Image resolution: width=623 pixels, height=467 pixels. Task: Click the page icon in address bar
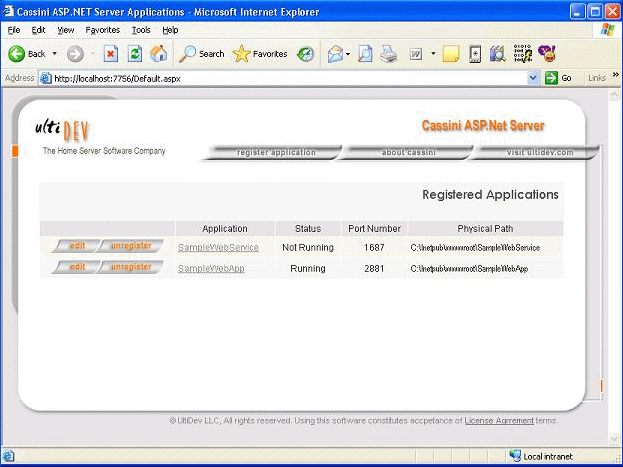click(x=46, y=78)
